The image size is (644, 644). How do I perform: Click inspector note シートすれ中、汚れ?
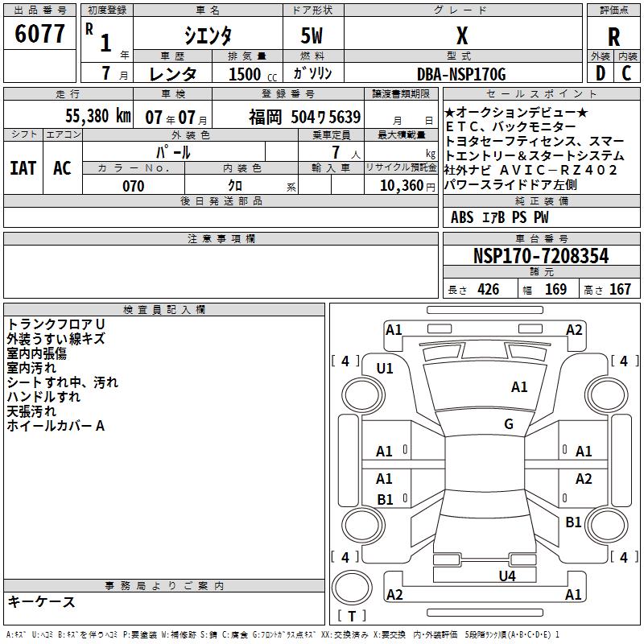tap(63, 382)
